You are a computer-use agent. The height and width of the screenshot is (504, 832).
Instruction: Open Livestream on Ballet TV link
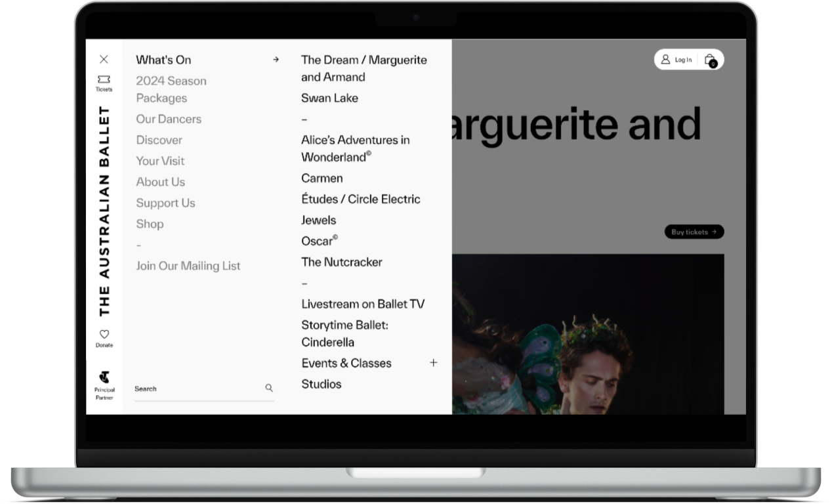pyautogui.click(x=363, y=304)
